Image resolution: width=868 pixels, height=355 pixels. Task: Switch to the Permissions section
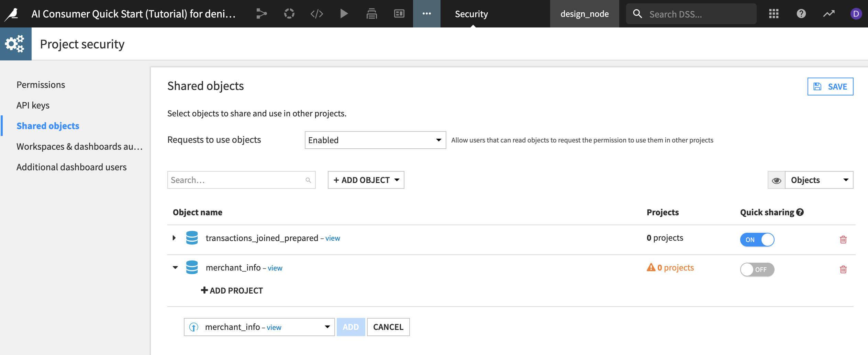pos(41,84)
